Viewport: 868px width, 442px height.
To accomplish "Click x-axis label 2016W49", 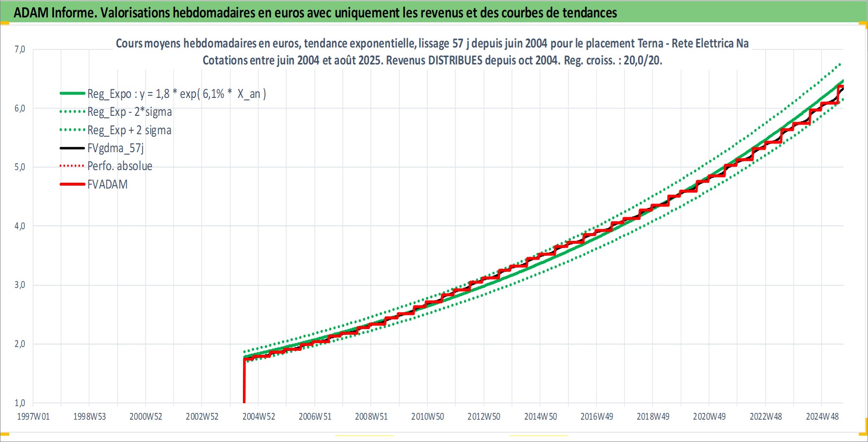I will tap(596, 416).
